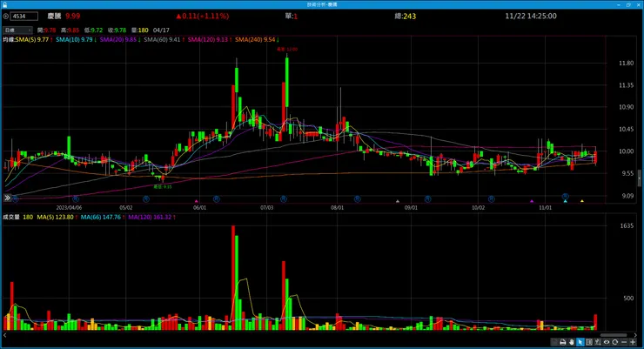Click the SMA(120) 9.13 indicator label
This screenshot has width=644, height=349.
[x=210, y=40]
